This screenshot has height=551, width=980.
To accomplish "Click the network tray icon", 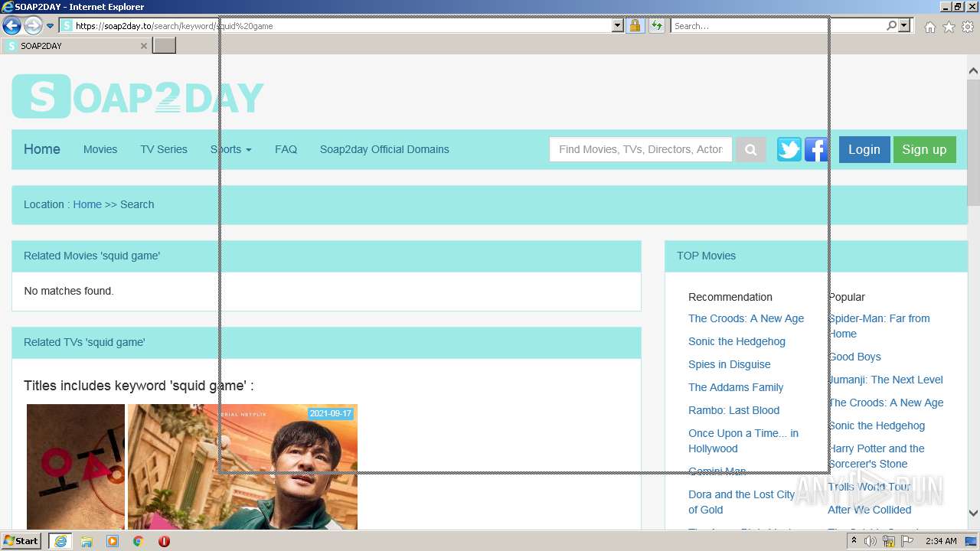I will click(x=889, y=541).
